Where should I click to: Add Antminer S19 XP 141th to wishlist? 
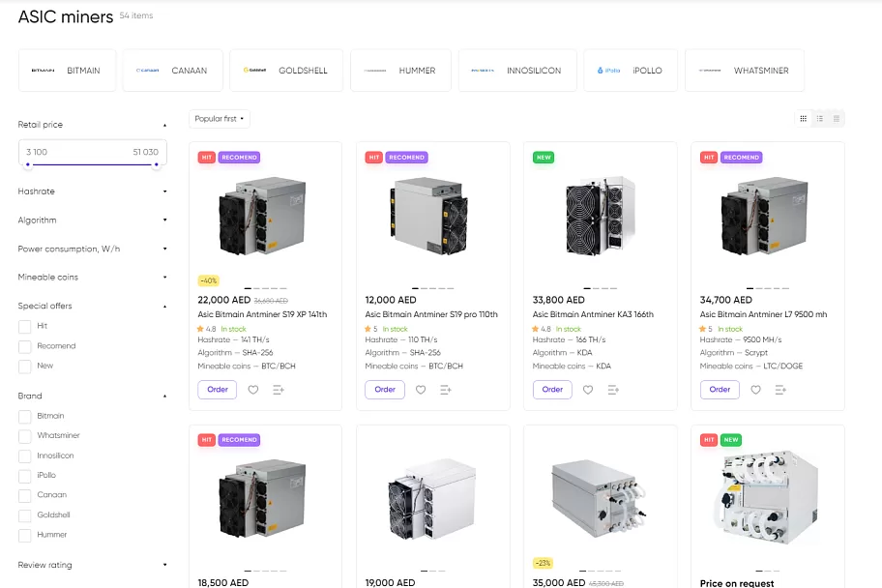[x=253, y=390]
